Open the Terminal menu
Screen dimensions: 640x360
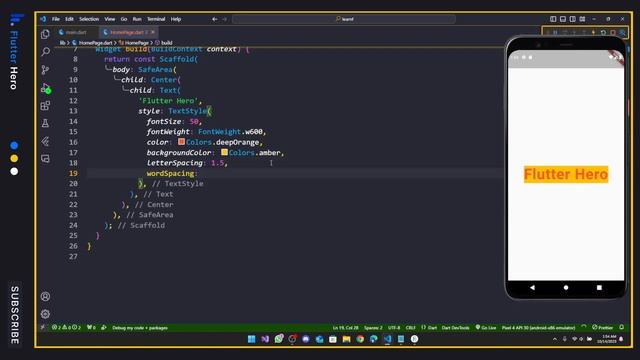[x=156, y=19]
